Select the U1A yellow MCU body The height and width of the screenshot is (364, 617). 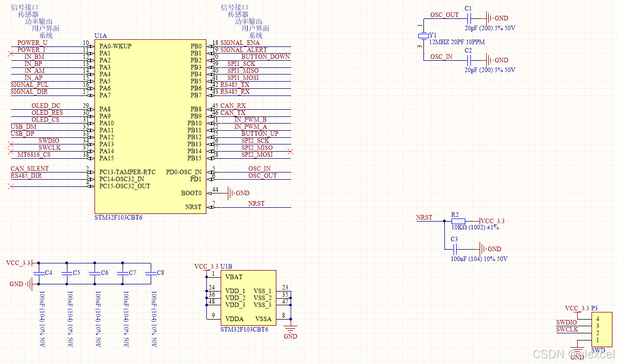(x=150, y=127)
